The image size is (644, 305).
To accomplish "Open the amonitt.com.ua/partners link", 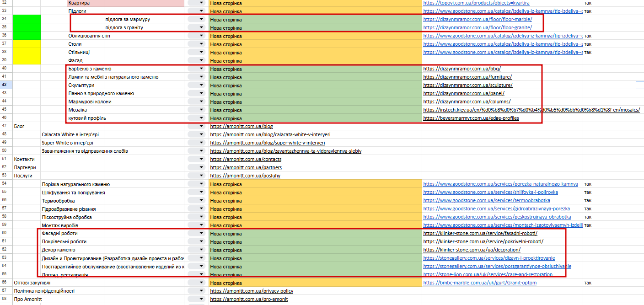I will [x=246, y=168].
